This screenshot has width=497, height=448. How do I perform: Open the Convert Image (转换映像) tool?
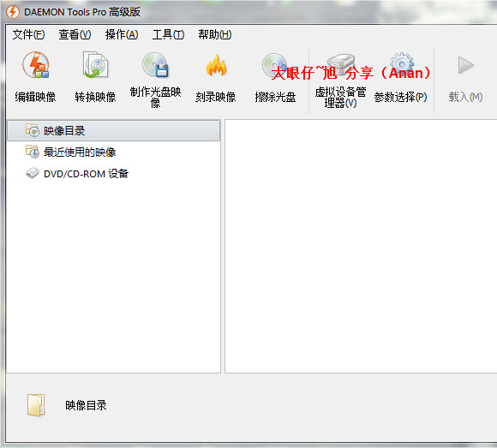tap(95, 65)
